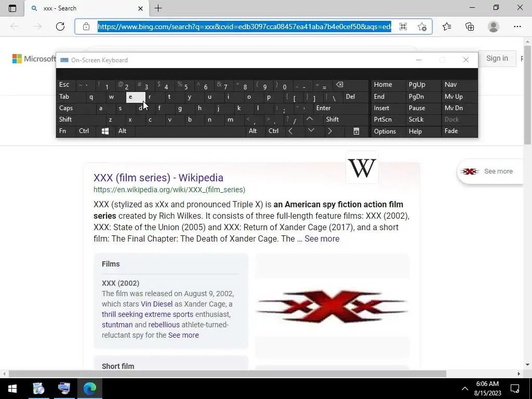Open the tab actions menu icon

pos(12,8)
